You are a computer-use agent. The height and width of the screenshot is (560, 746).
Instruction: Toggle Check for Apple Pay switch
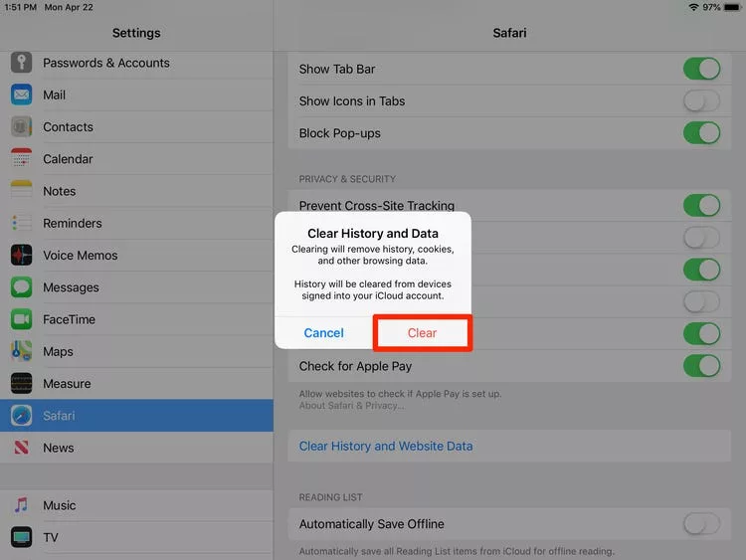(702, 366)
